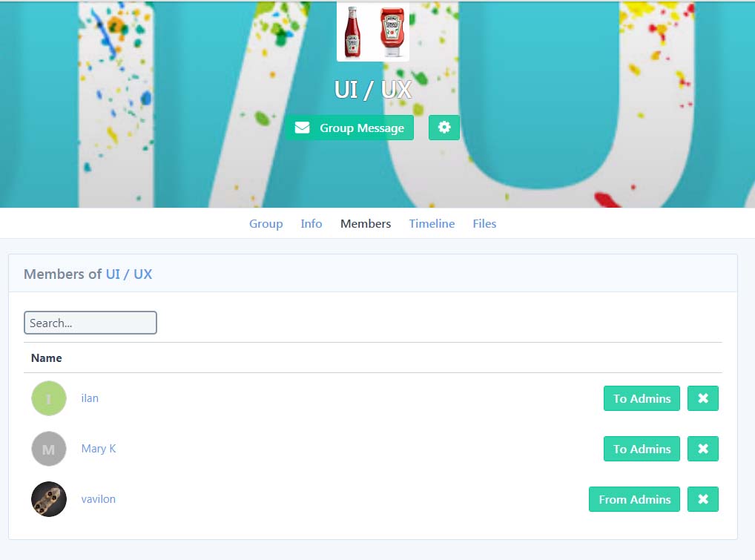Click Mary K's gray avatar circle

pyautogui.click(x=49, y=449)
